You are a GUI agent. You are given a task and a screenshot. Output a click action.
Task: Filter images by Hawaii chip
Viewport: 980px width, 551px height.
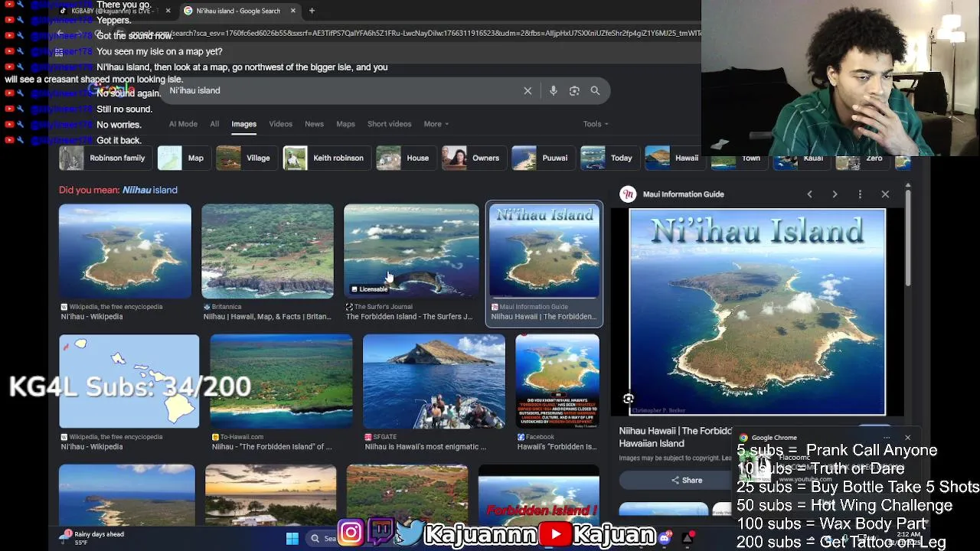[x=673, y=158]
